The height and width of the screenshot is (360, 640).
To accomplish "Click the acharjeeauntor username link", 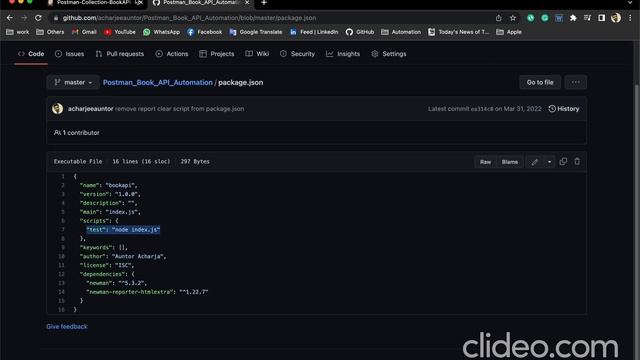I will (x=91, y=109).
